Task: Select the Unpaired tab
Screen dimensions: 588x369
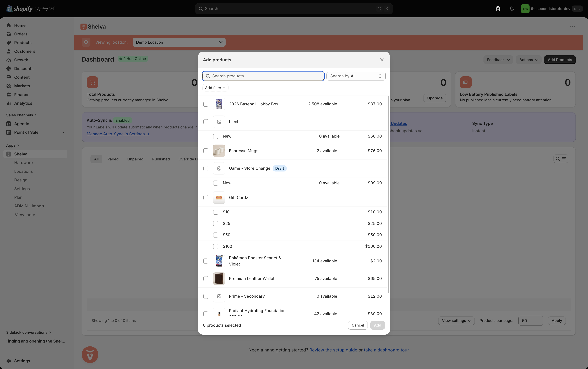Action: [135, 159]
